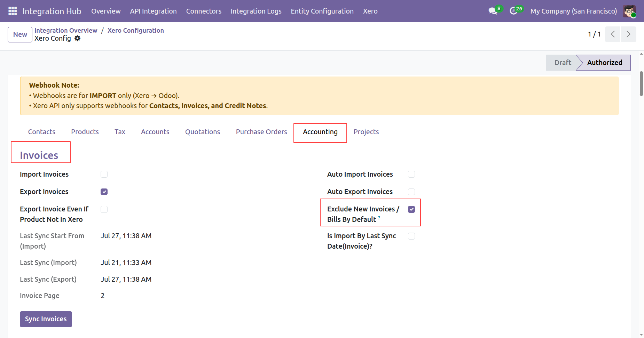Open the Overview menu
This screenshot has height=338, width=644.
106,11
